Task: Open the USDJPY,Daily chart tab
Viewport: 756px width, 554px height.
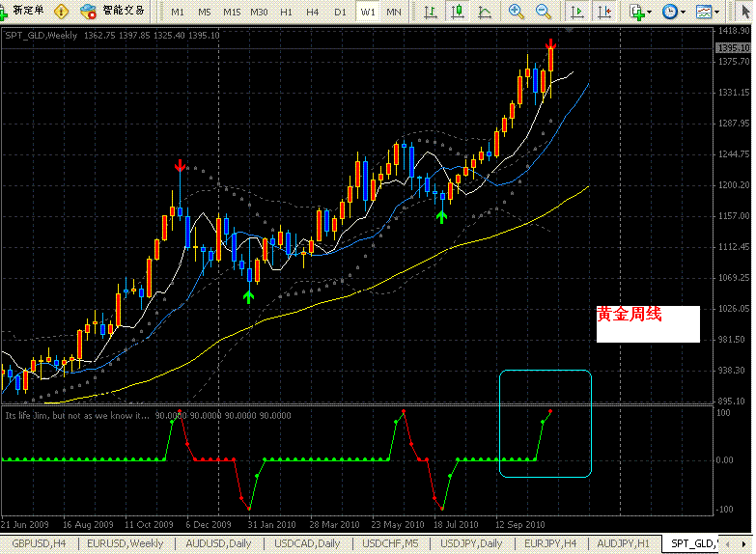Action: (x=471, y=543)
